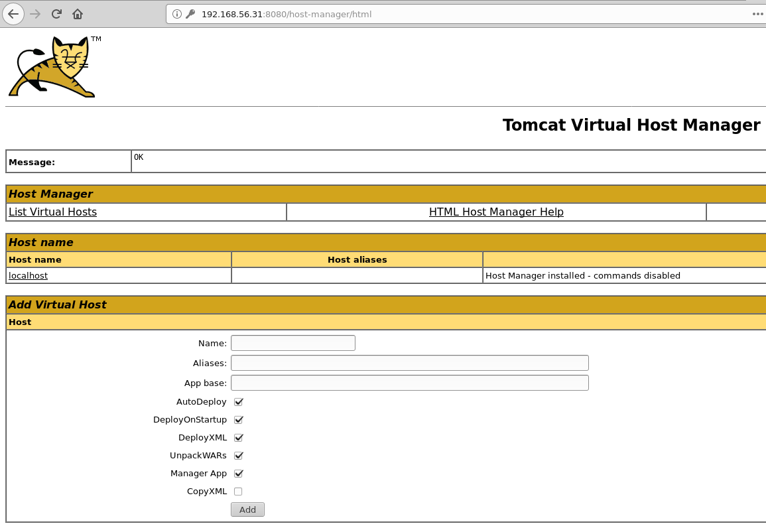Click the 'Host name' column header cell
Screen dimensions: 766x532
(119, 260)
